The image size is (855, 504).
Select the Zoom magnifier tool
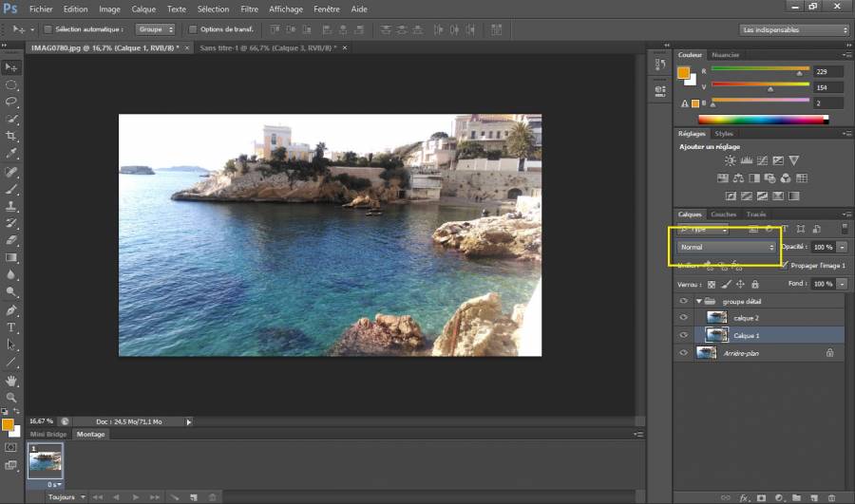pos(11,397)
